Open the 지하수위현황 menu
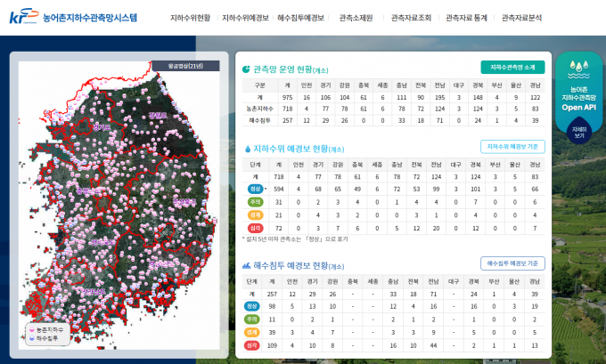 pos(190,18)
